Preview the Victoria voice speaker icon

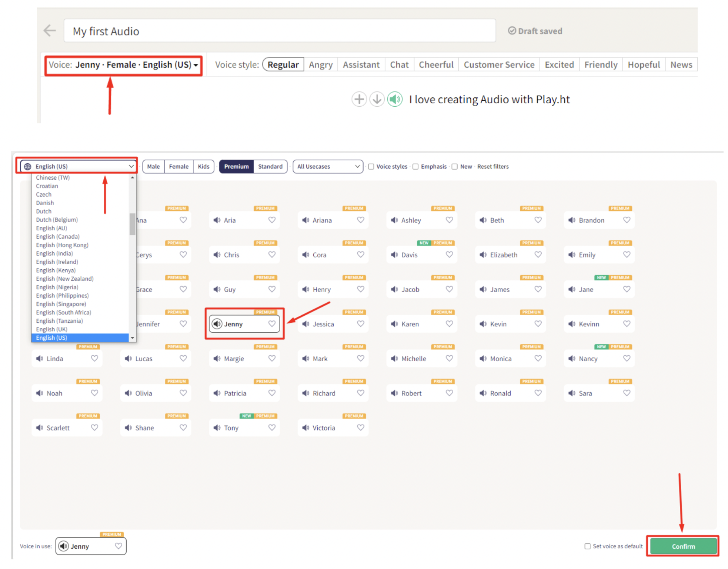[305, 428]
